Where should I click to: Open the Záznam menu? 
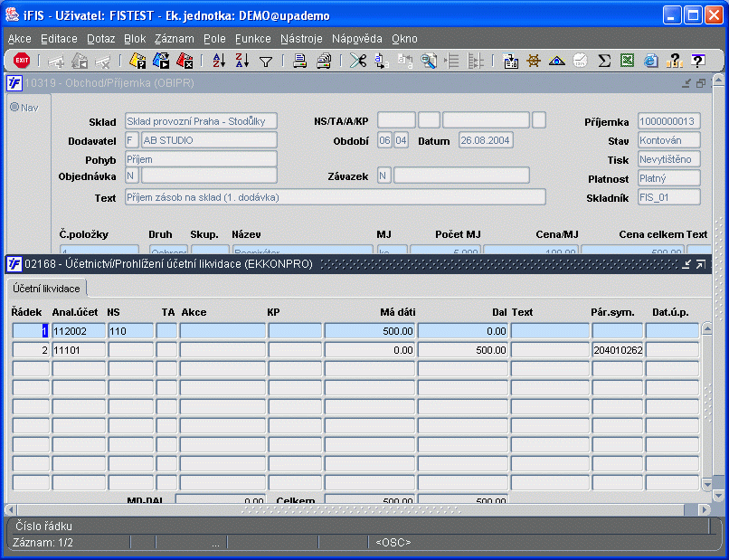(175, 39)
